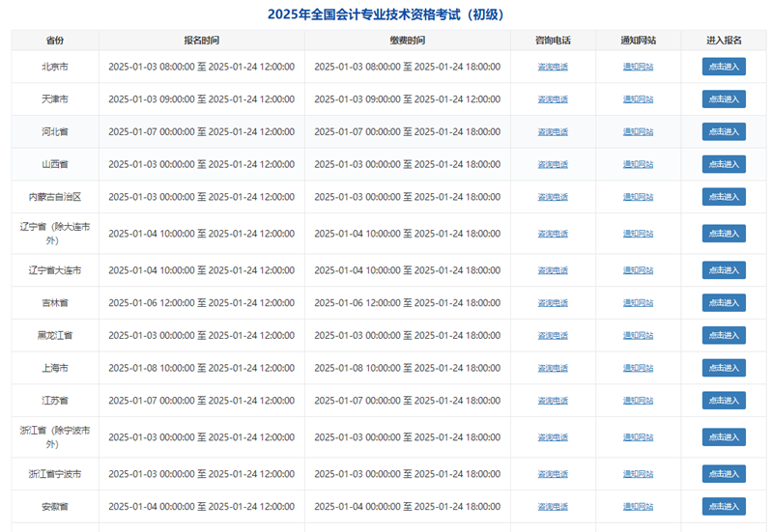Click the 报名时间 column header

(x=202, y=41)
